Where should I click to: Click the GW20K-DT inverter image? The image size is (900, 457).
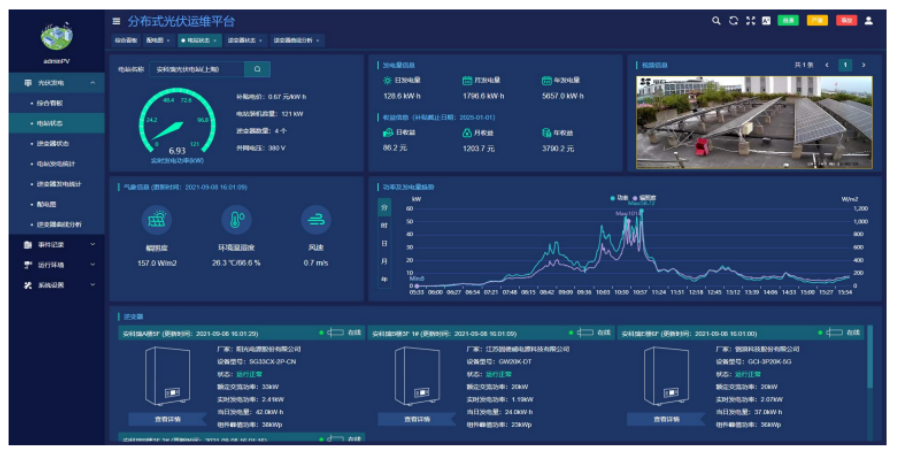(417, 375)
